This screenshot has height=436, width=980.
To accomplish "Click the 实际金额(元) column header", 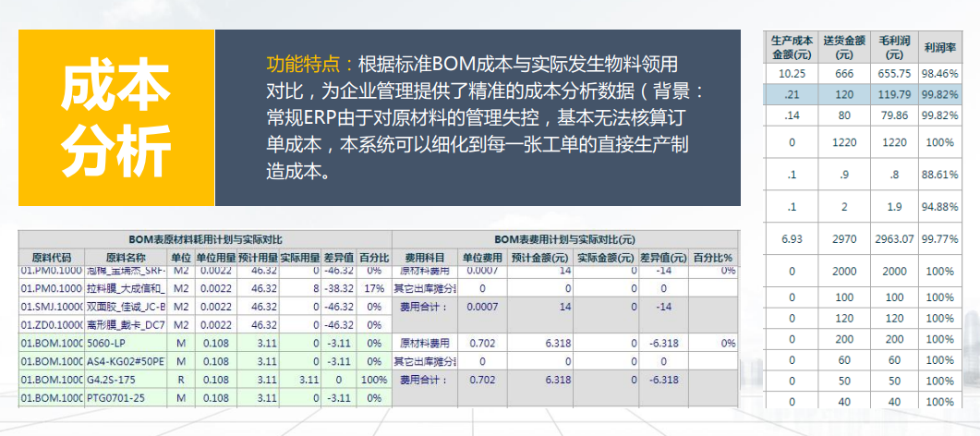I will tap(606, 257).
